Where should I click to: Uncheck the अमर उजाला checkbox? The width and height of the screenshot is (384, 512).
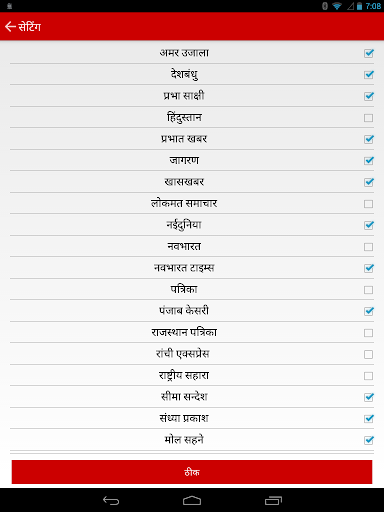click(369, 53)
